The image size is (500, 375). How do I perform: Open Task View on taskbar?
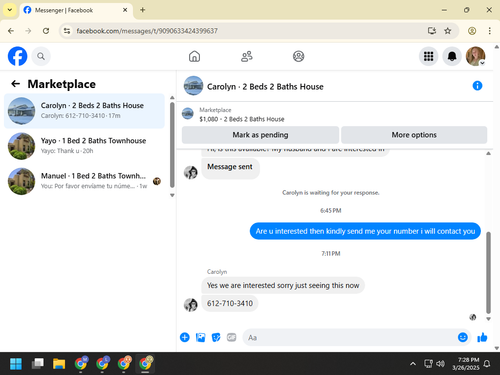coord(38,364)
